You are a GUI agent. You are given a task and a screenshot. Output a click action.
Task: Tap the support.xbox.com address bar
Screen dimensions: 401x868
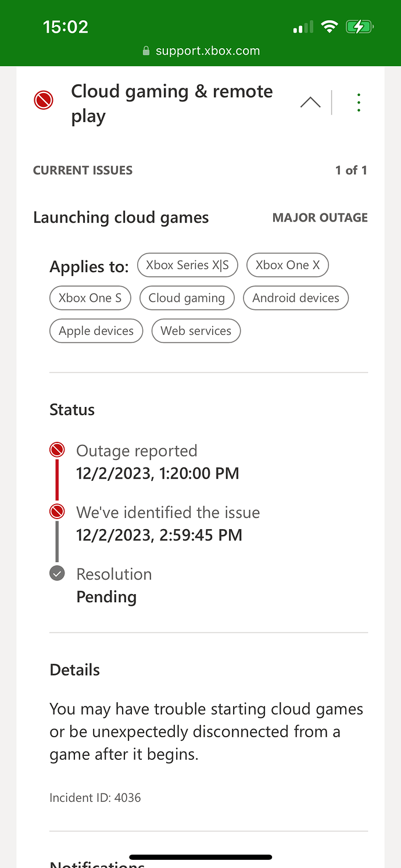coord(207,51)
